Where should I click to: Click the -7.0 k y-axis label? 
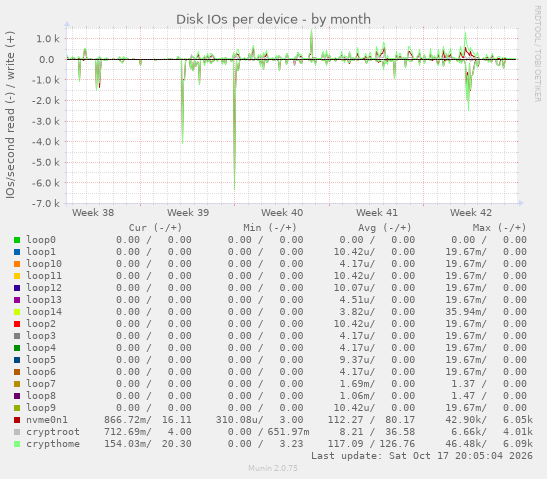point(45,203)
